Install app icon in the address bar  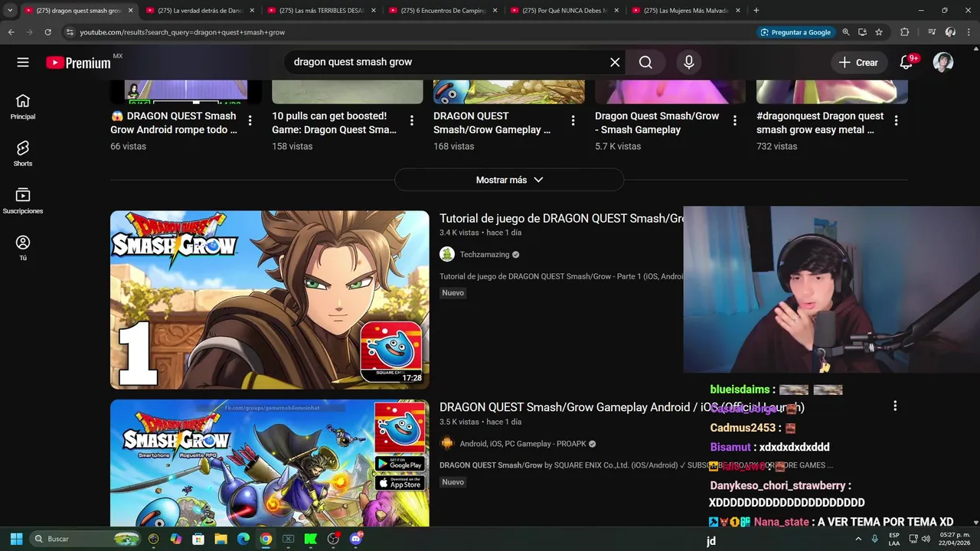click(862, 32)
